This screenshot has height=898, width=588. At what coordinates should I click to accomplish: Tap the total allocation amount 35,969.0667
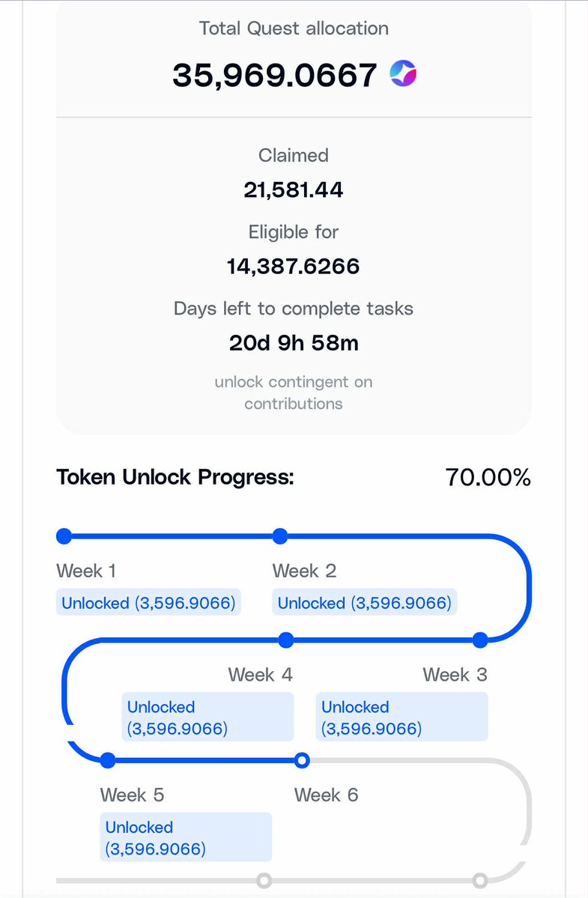pos(275,75)
